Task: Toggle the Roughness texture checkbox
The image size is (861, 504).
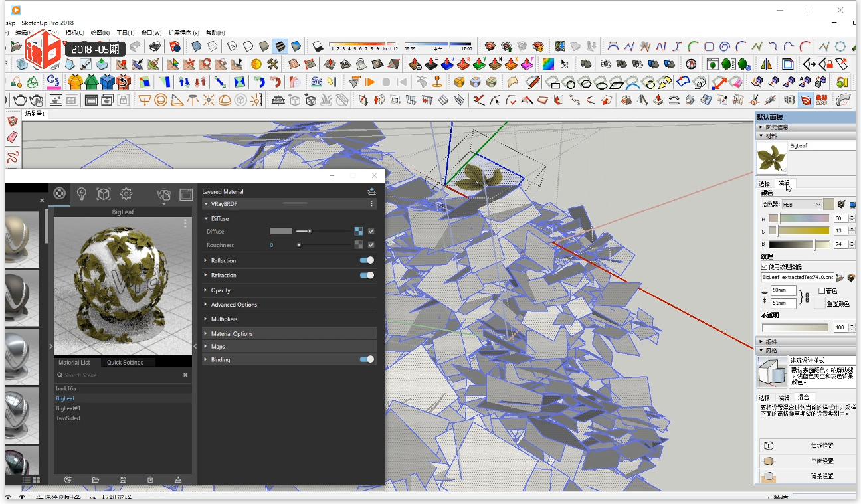Action: (x=371, y=245)
